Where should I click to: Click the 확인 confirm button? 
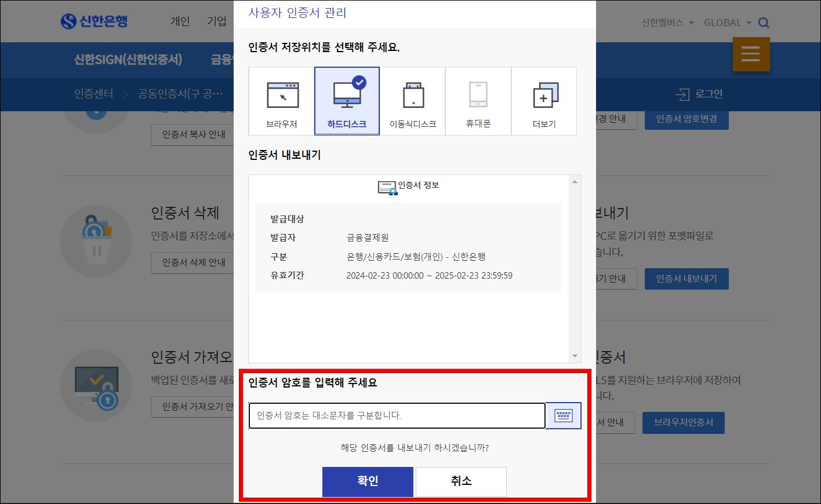tap(368, 481)
